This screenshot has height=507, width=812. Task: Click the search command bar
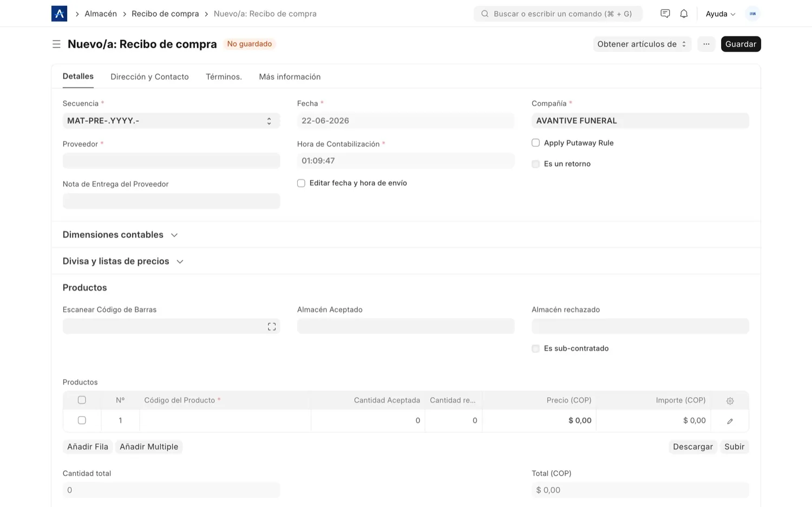tap(558, 14)
